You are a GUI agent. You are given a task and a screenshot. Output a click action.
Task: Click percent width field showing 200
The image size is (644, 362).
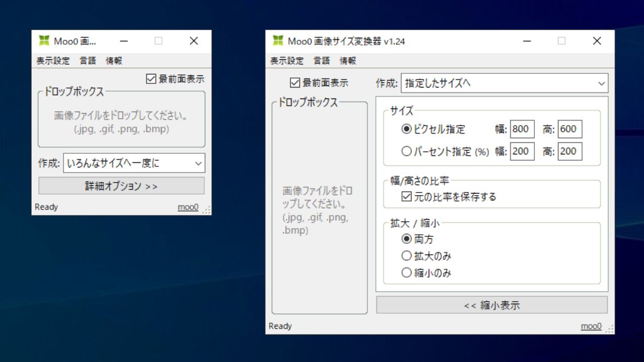point(522,151)
